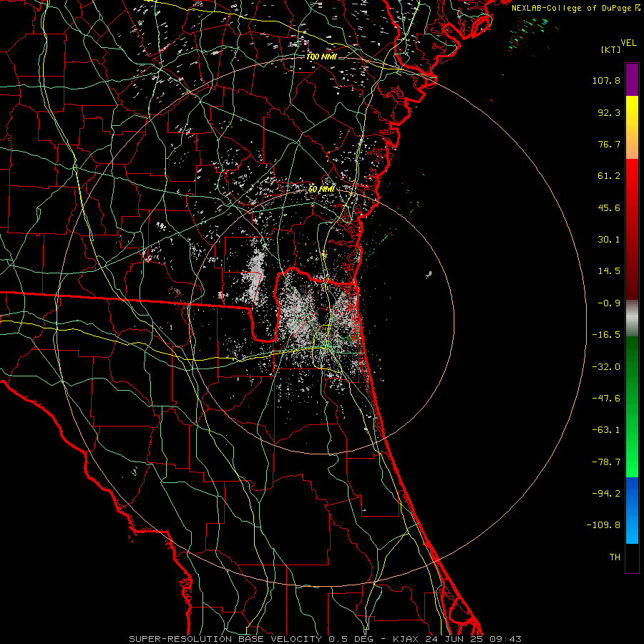Click the -94.2 value on velocity scale

point(606,494)
